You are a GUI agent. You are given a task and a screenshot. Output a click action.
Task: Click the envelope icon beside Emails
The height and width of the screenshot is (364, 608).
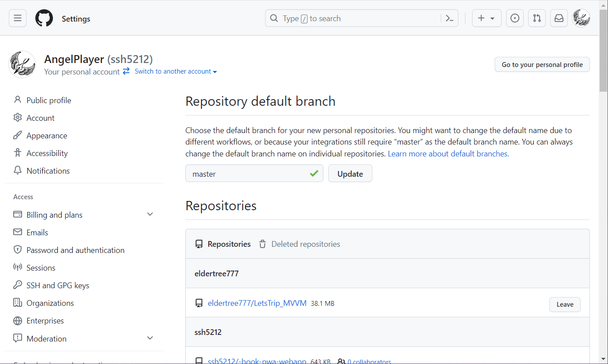(18, 232)
